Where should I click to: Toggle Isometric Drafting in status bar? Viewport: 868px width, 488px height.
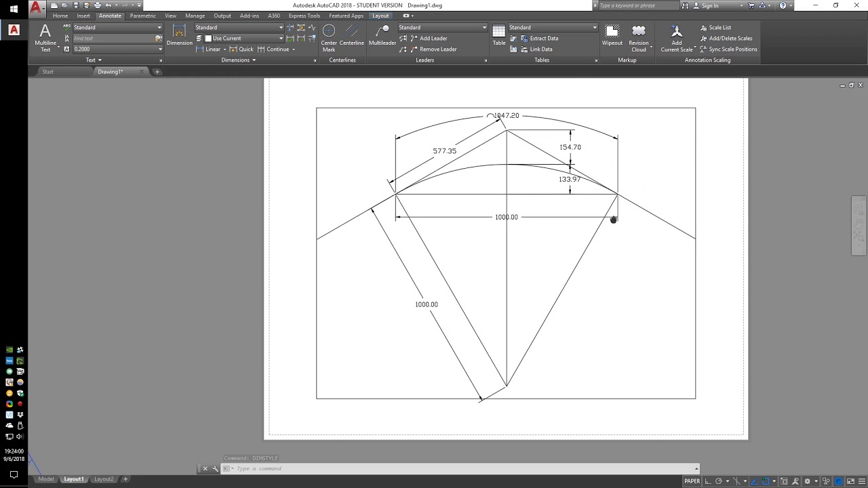coord(736,481)
